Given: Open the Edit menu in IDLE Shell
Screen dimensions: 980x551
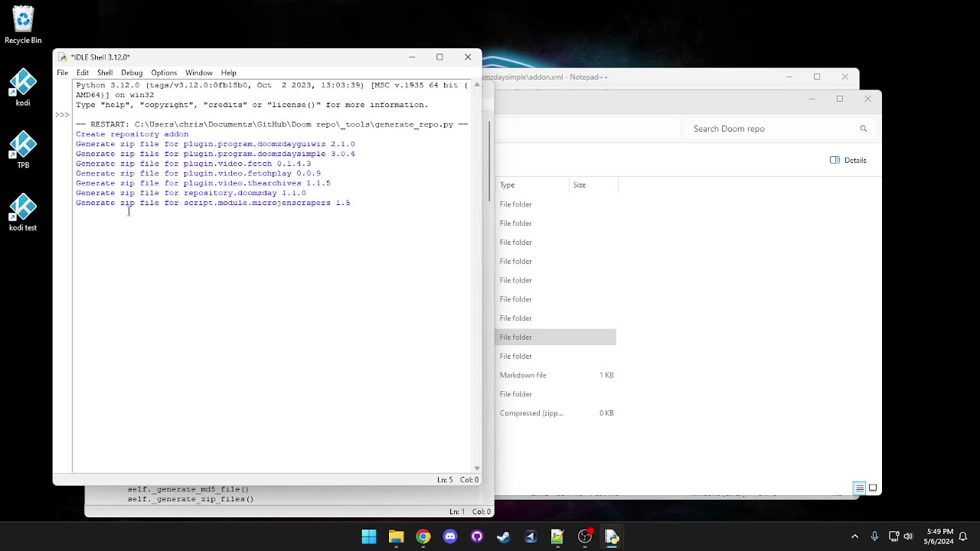Looking at the screenshot, I should pyautogui.click(x=83, y=73).
